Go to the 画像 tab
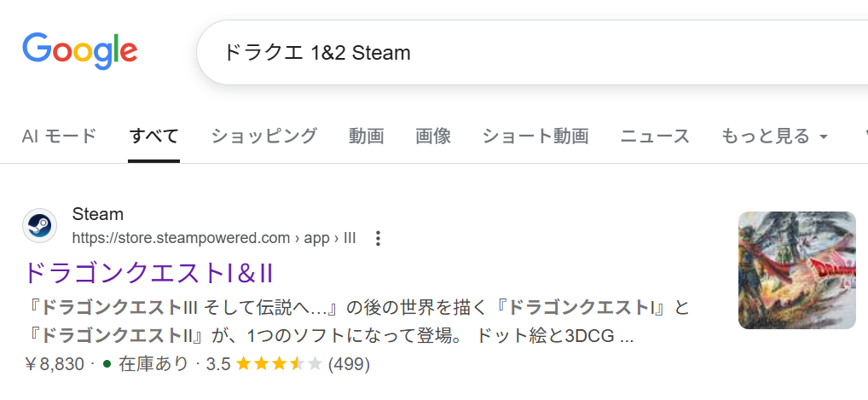This screenshot has width=868, height=400. point(433,136)
